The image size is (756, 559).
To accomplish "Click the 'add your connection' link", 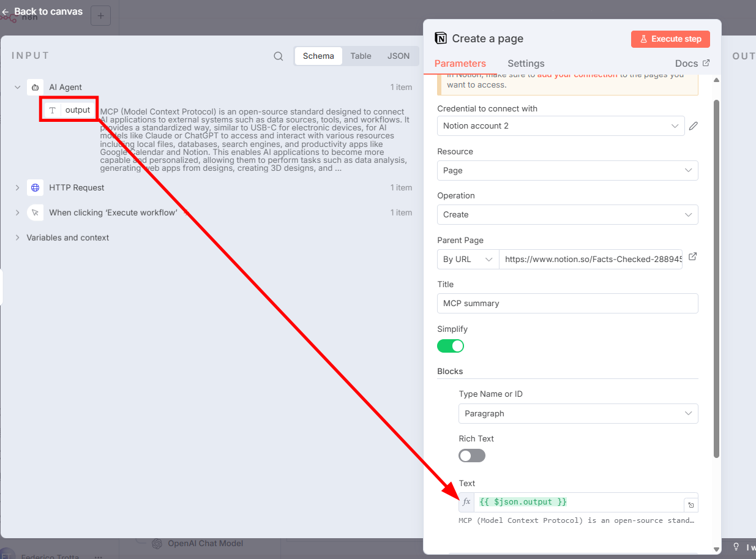I will [x=577, y=75].
